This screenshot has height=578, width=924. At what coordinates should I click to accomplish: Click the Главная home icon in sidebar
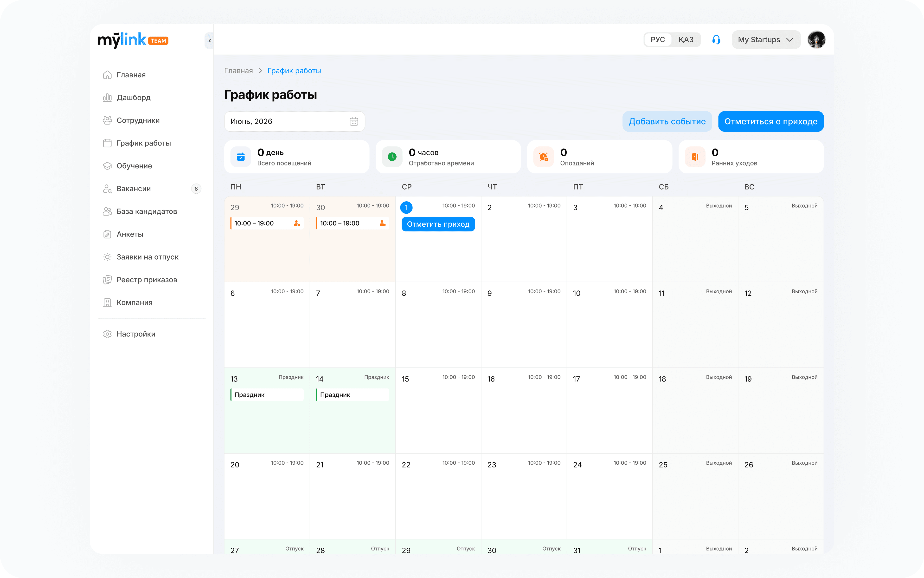tap(107, 75)
